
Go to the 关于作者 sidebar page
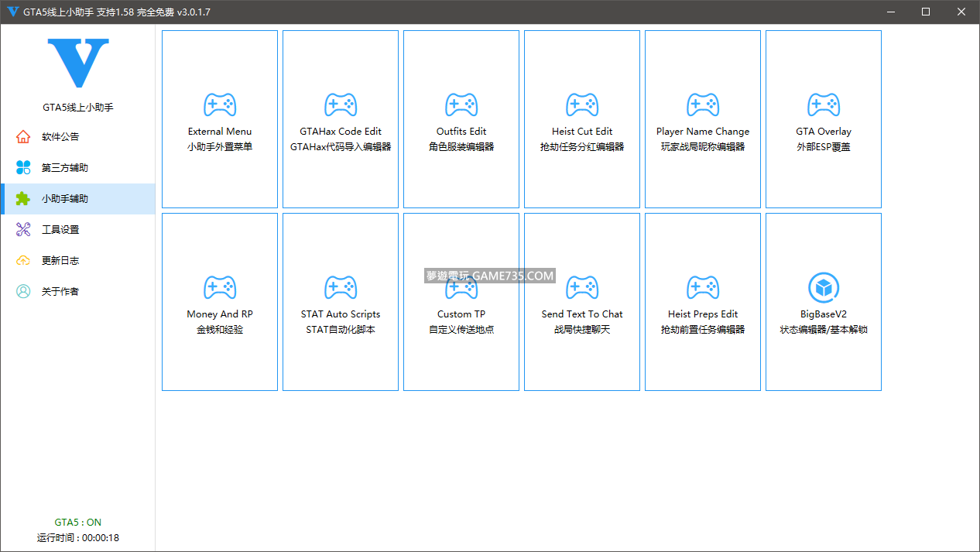pyautogui.click(x=60, y=292)
